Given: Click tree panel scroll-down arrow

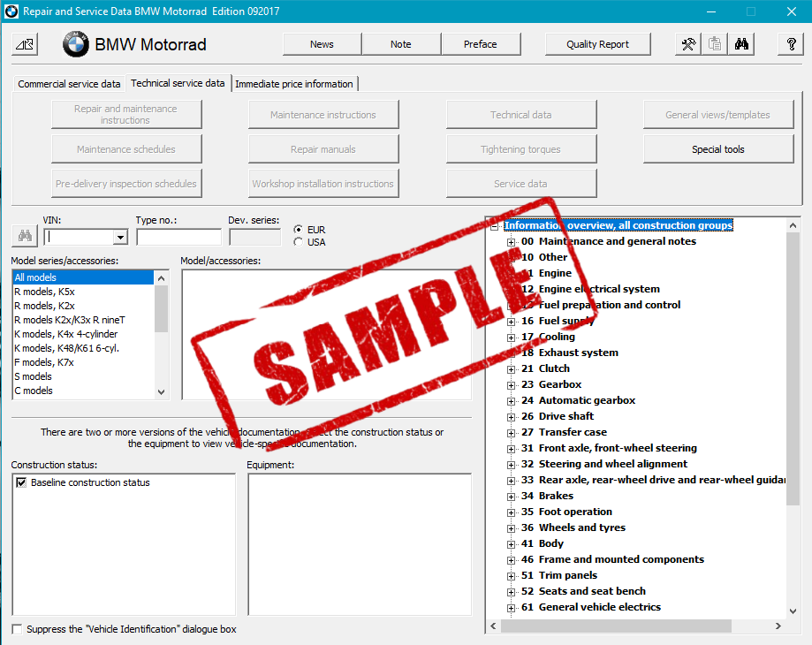Looking at the screenshot, I should pyautogui.click(x=793, y=611).
